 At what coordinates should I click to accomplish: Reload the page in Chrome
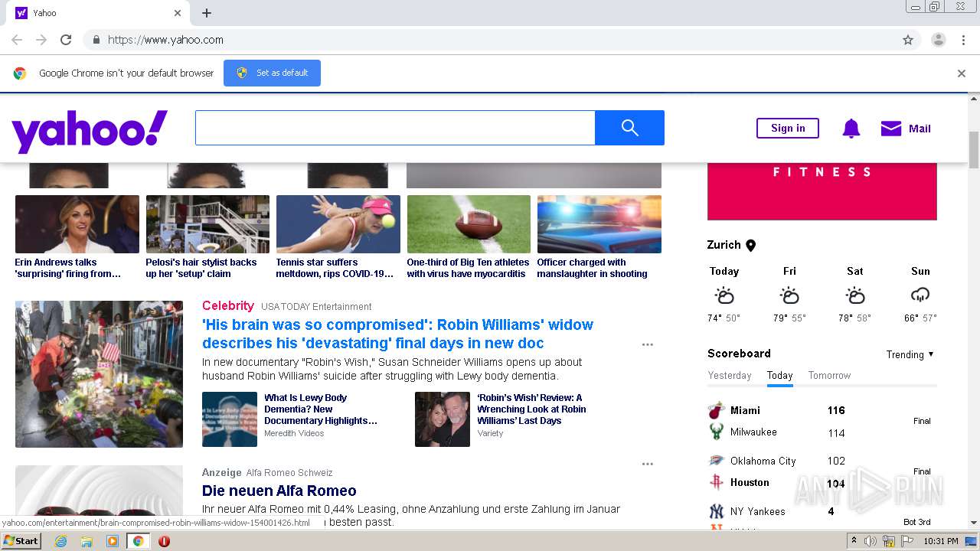[x=66, y=40]
